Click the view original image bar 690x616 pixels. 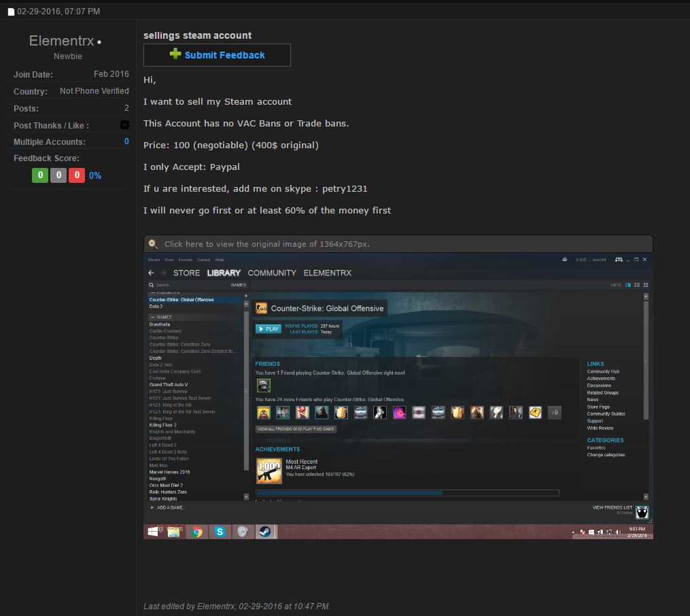point(398,244)
